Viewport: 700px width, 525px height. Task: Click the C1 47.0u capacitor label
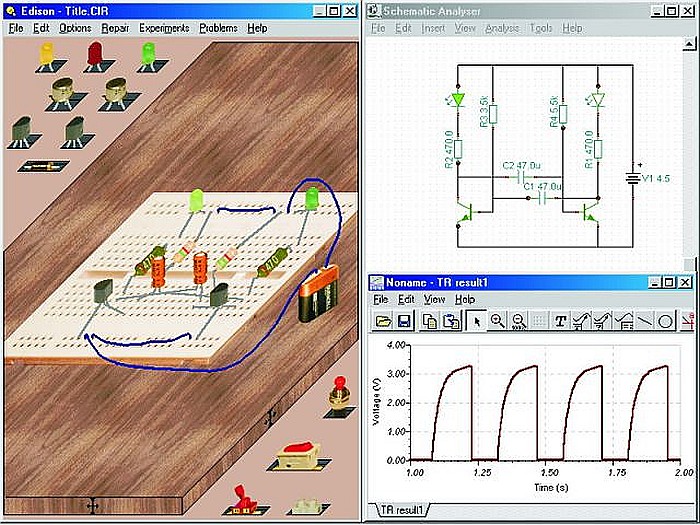pyautogui.click(x=542, y=186)
